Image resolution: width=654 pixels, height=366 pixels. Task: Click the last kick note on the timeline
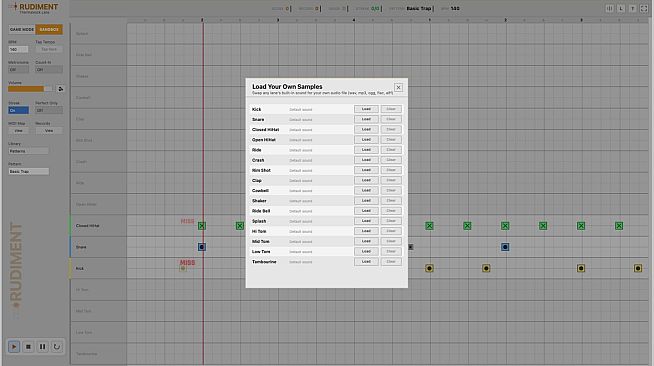coord(638,268)
